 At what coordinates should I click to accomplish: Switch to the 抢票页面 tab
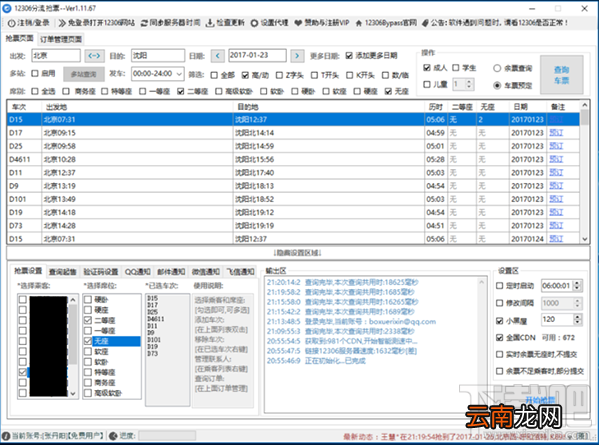pyautogui.click(x=19, y=38)
